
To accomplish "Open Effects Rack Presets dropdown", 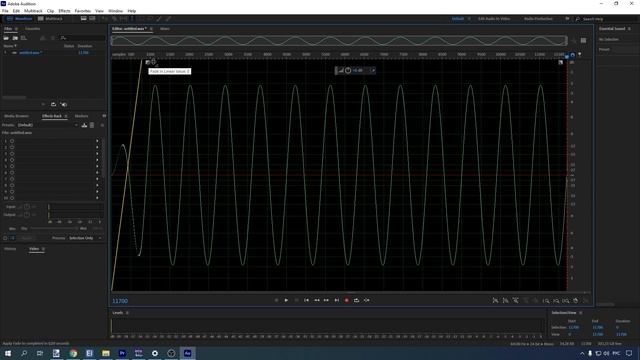I will tap(48, 125).
